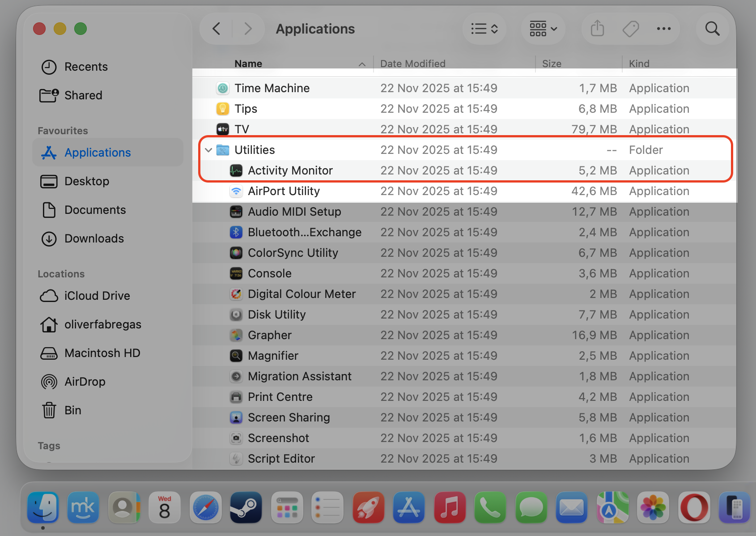Open the App Store Dock icon

[x=409, y=507]
